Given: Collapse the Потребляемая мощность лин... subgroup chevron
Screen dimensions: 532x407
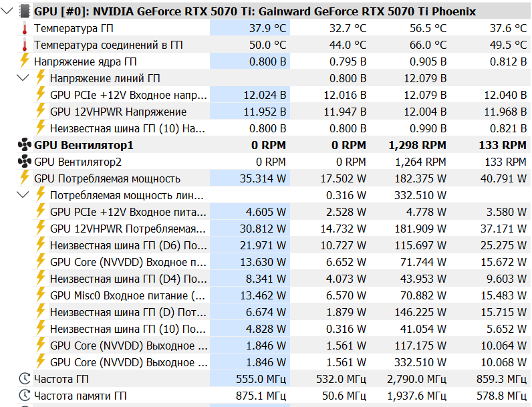Looking at the screenshot, I should point(23,195).
